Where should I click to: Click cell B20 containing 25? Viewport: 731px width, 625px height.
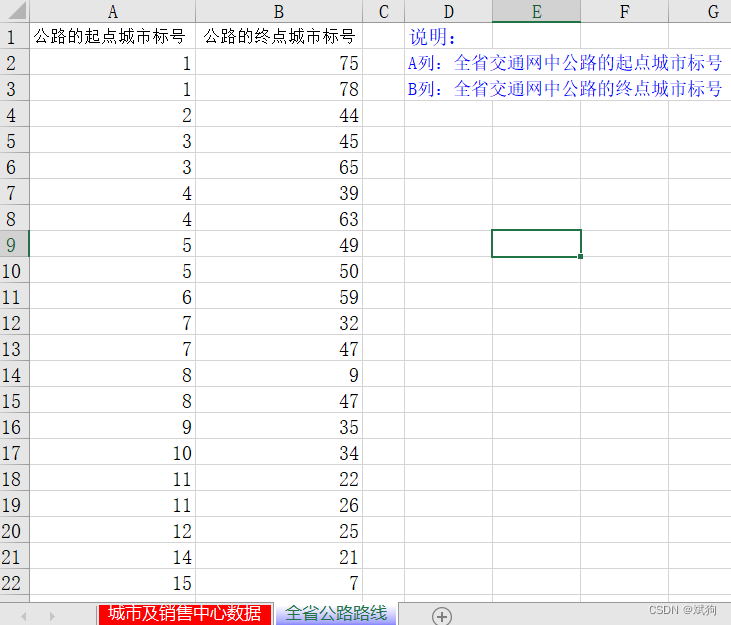tap(279, 530)
